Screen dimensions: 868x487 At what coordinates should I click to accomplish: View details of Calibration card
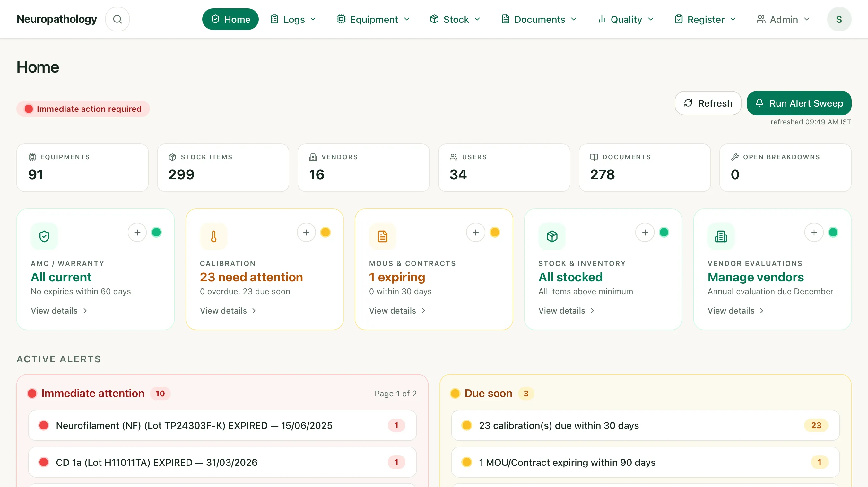pos(228,311)
